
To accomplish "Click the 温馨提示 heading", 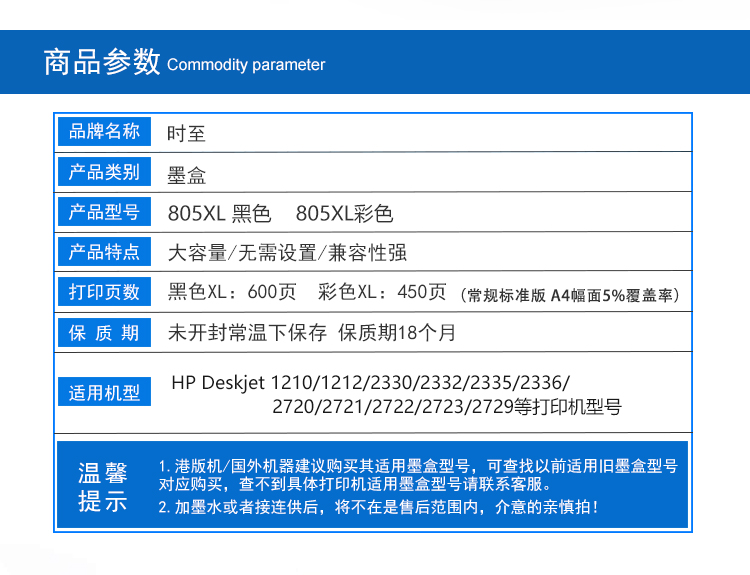I will (x=102, y=487).
